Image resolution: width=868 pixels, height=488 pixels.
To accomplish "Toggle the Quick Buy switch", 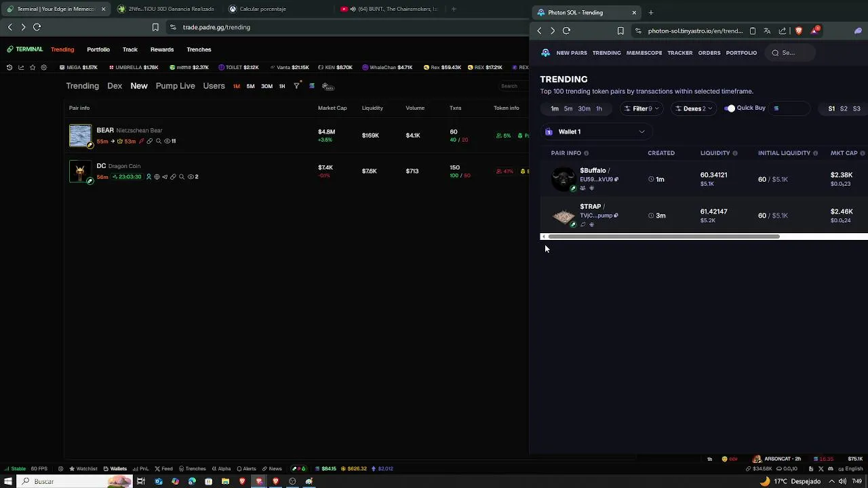I will pos(730,108).
